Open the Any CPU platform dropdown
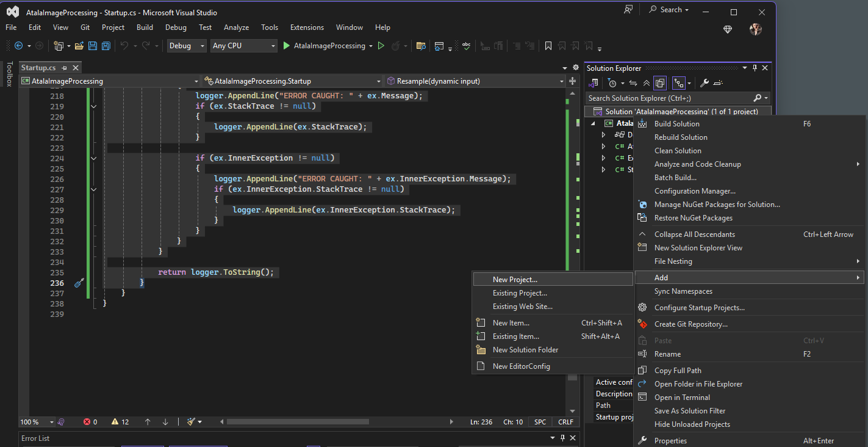The height and width of the screenshot is (447, 868). click(x=243, y=46)
